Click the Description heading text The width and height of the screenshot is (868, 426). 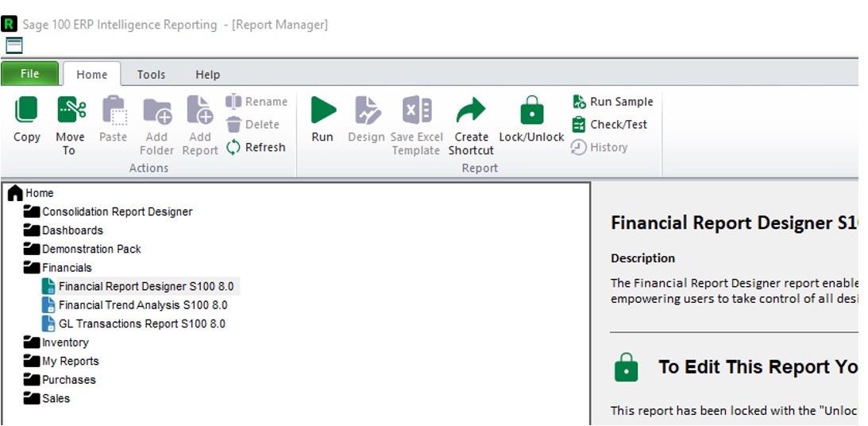(642, 258)
